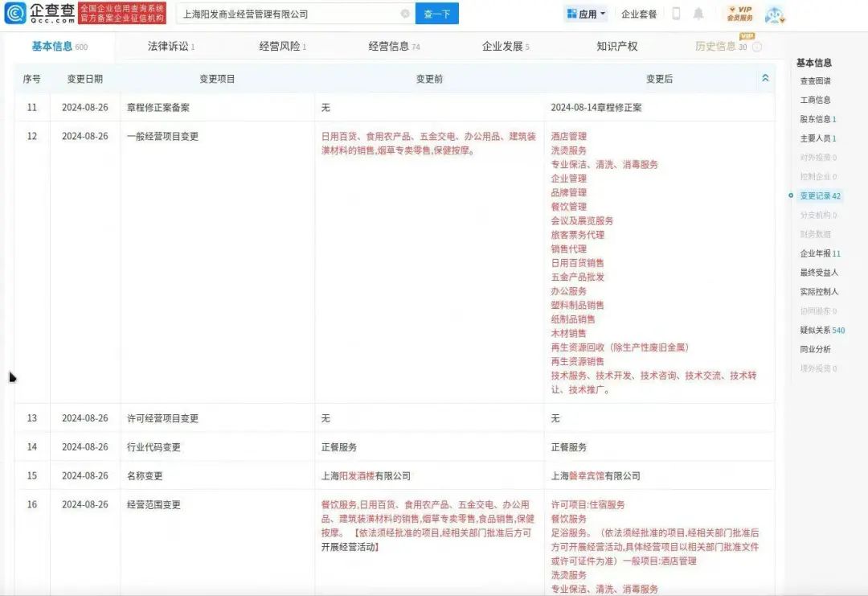868x596 pixels.
Task: Open the 企业套餐 menu
Action: [639, 14]
